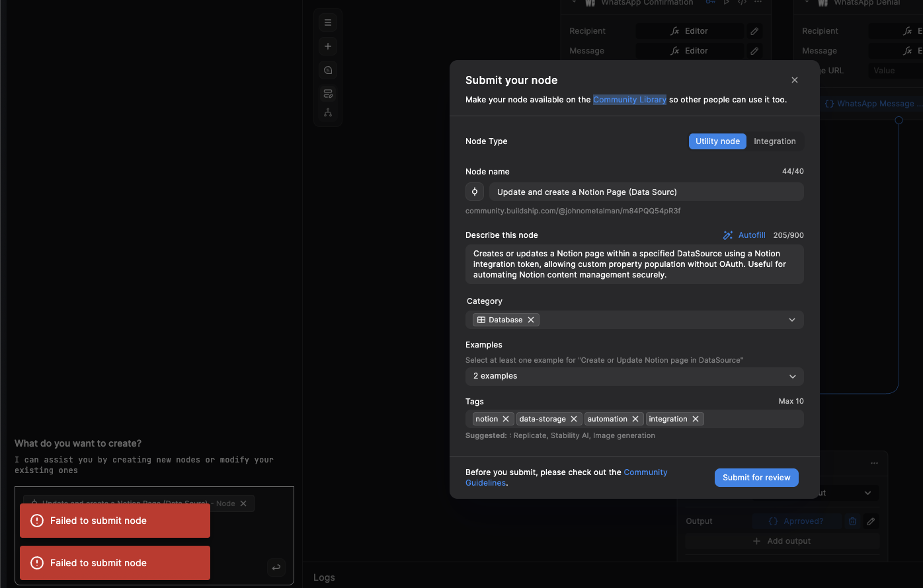Add the suggested Stability AI tag
The height and width of the screenshot is (588, 923).
coord(569,435)
